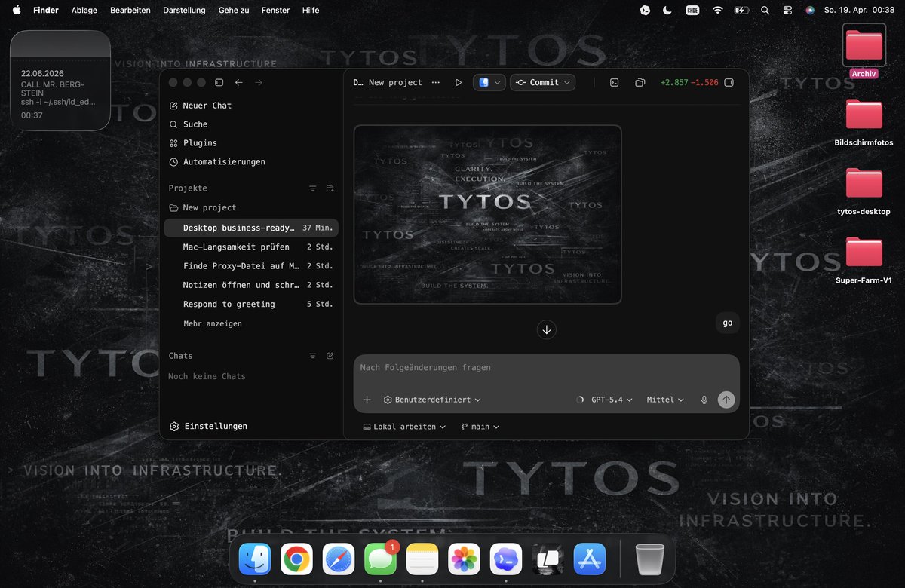Show diff stats +2.857 -1.506

click(689, 82)
